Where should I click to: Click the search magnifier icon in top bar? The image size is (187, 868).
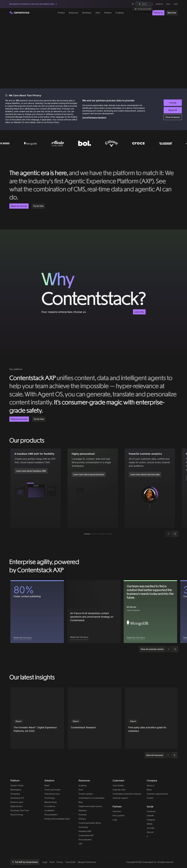point(133,4)
